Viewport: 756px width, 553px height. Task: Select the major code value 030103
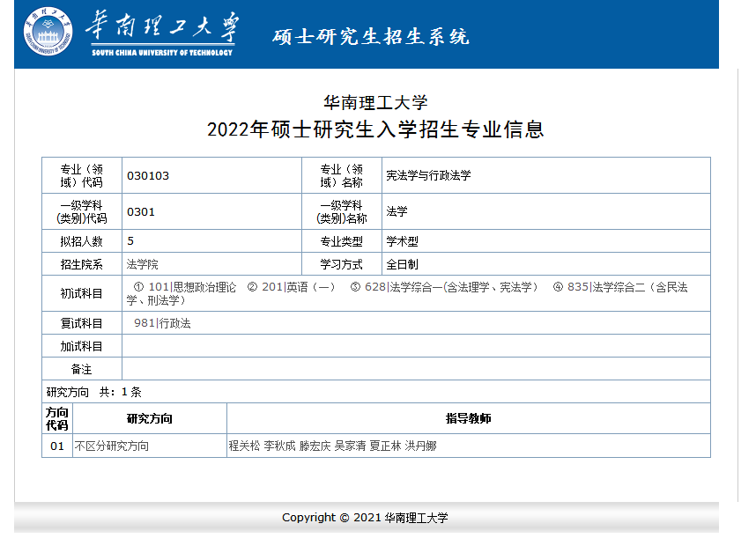(148, 176)
